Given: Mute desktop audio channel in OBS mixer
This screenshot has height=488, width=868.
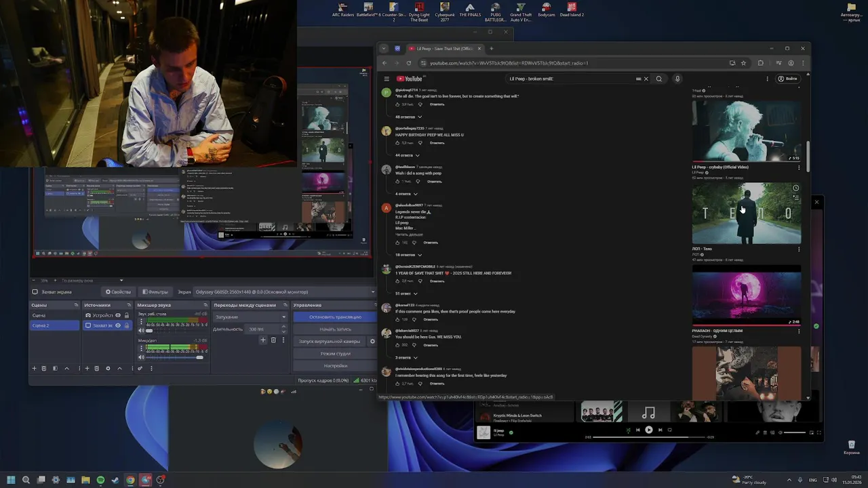Looking at the screenshot, I should click(141, 331).
